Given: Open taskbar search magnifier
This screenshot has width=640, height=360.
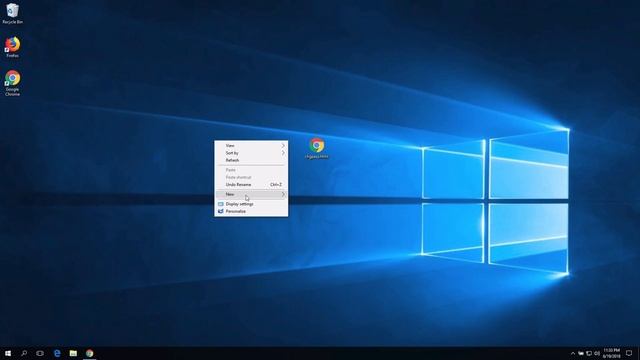Looking at the screenshot, I should click(24, 353).
